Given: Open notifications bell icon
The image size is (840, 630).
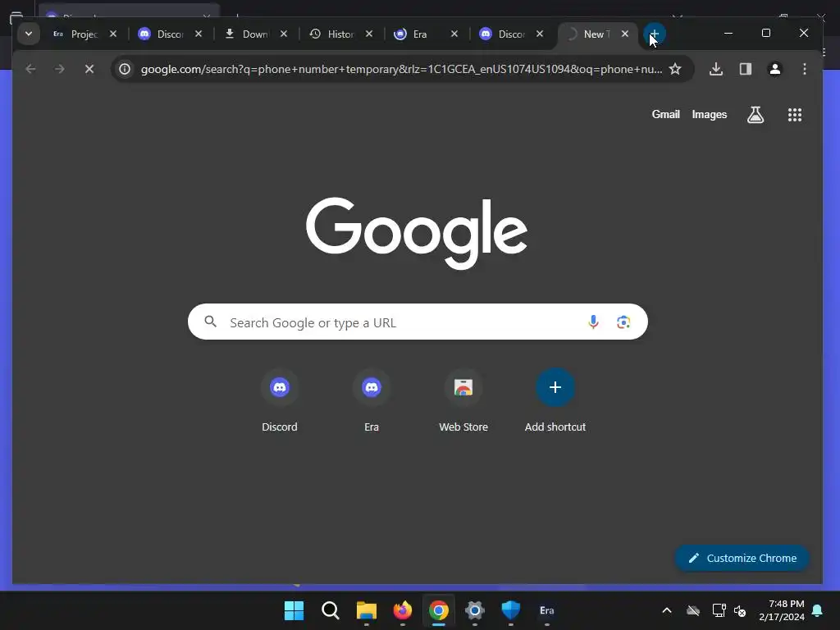Looking at the screenshot, I should 818,610.
